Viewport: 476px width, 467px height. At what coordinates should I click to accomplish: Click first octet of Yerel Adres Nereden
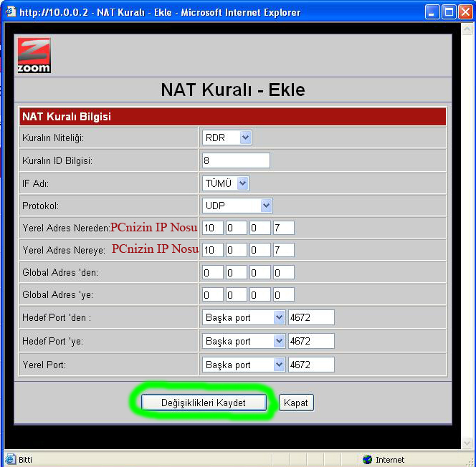212,228
